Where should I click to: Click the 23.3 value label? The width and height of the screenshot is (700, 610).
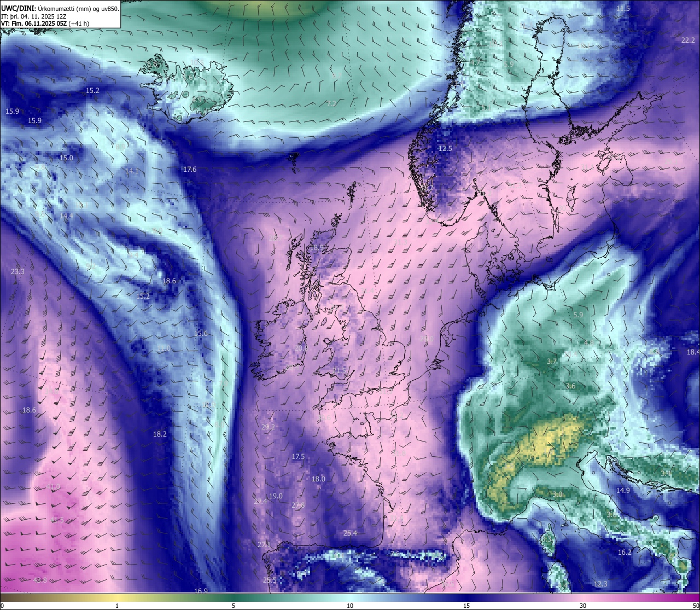[17, 271]
